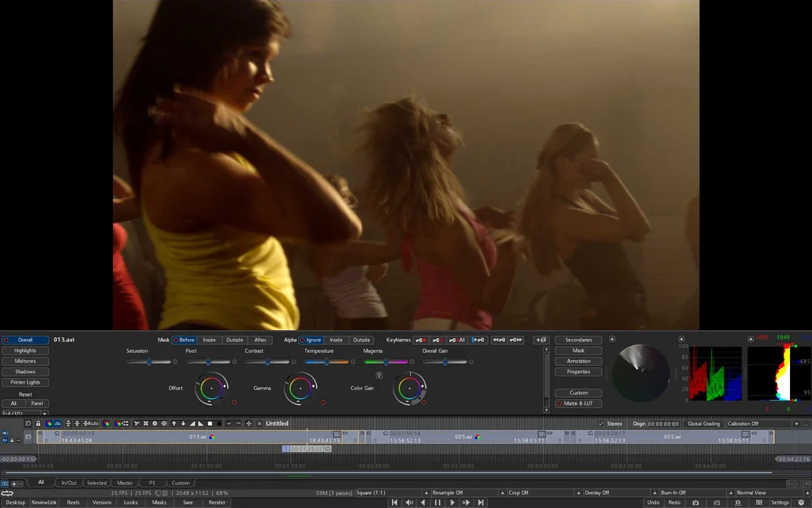Open the Annotation panel
Viewport: 812px width, 508px height.
click(578, 362)
